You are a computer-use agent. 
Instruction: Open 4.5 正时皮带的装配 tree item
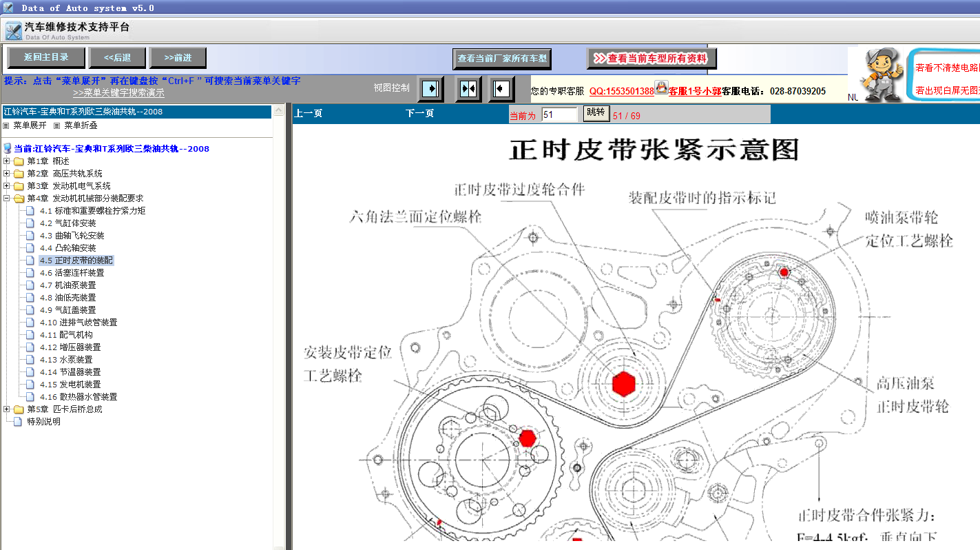point(76,261)
